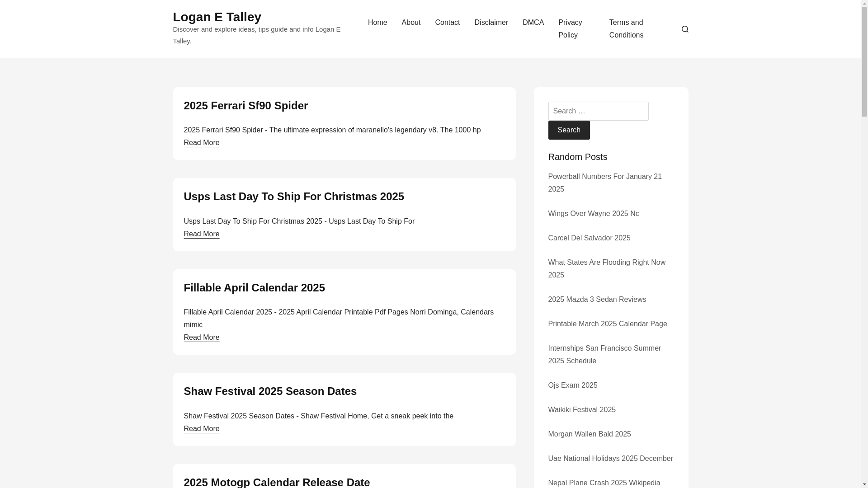Open Shaw Festival 2025 Season Dates post

[270, 391]
